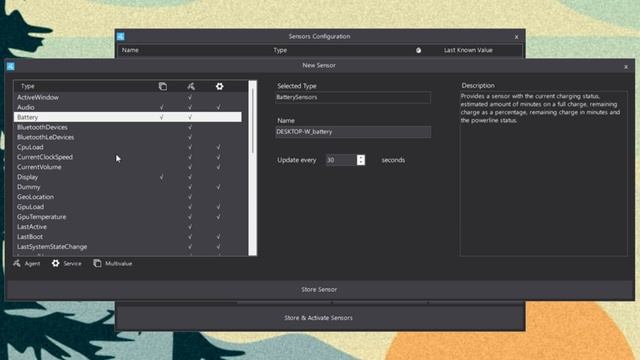Select LastBoot sensor type
640x360 pixels.
[127, 236]
